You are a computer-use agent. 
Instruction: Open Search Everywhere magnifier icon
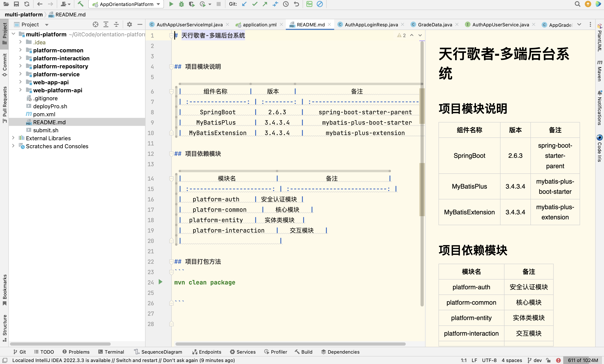click(x=578, y=4)
